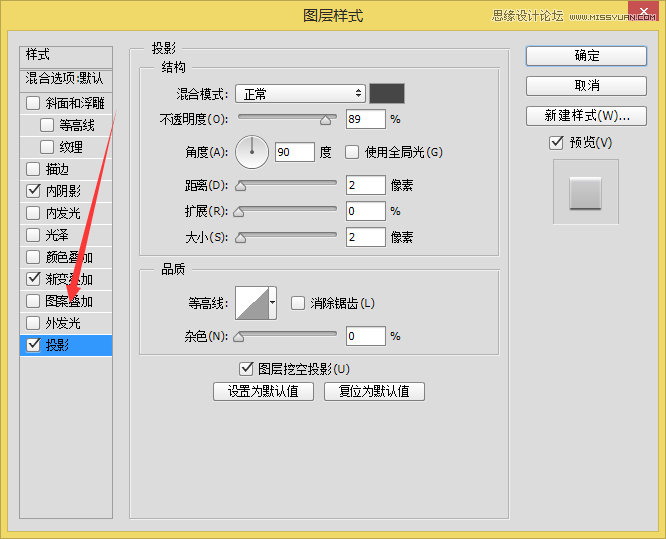The height and width of the screenshot is (539, 666).
Task: Select the 外发光 row label
Action: click(63, 323)
